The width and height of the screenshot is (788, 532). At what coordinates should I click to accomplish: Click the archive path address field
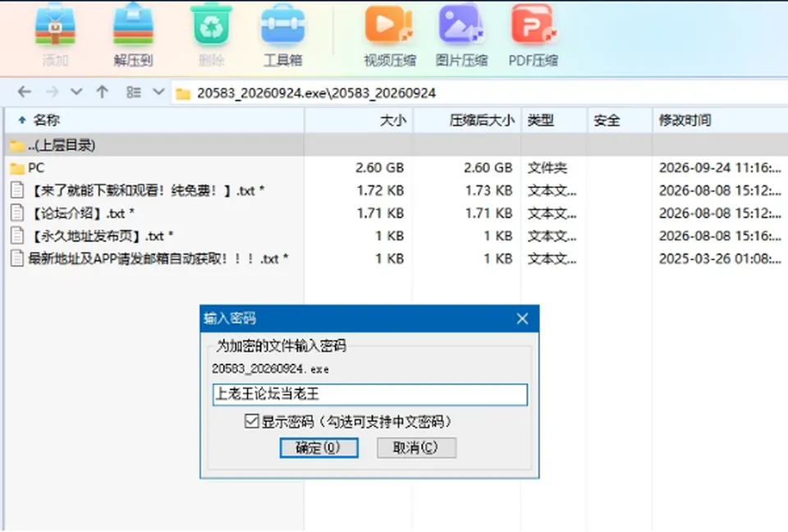point(480,93)
